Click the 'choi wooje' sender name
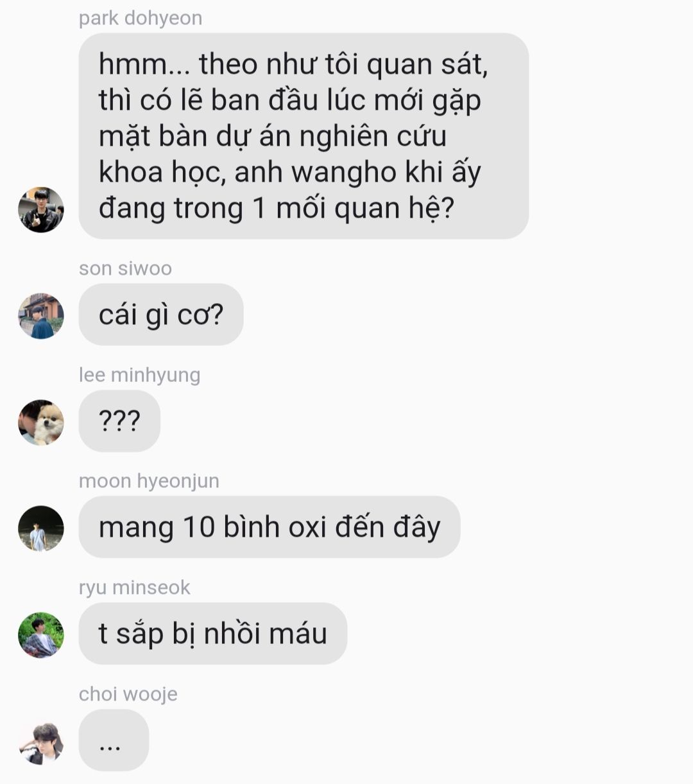 128,694
